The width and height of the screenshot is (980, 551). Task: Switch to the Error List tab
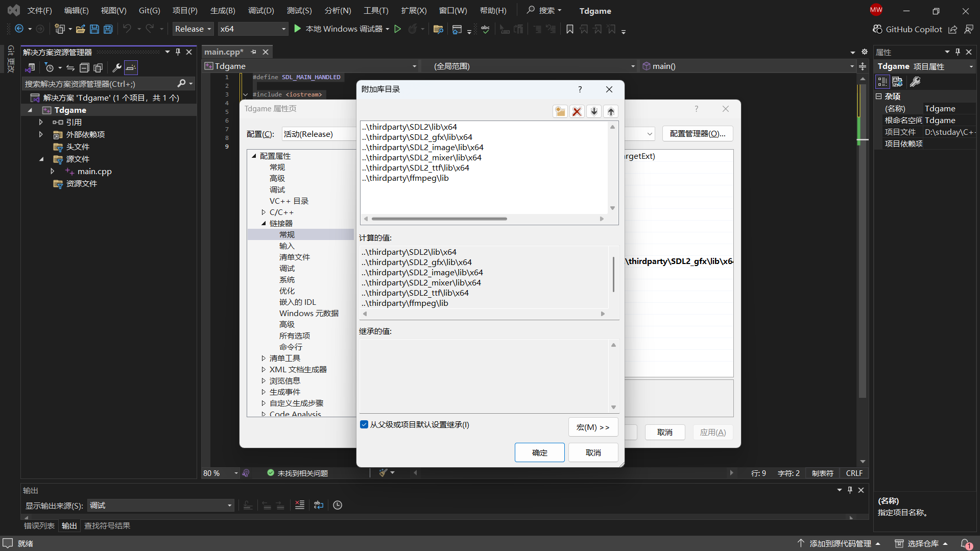pyautogui.click(x=39, y=525)
